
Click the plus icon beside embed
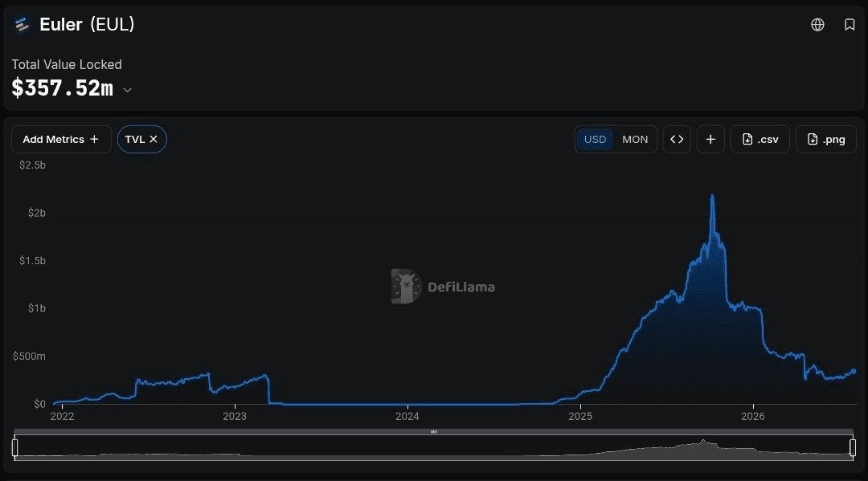pos(710,140)
